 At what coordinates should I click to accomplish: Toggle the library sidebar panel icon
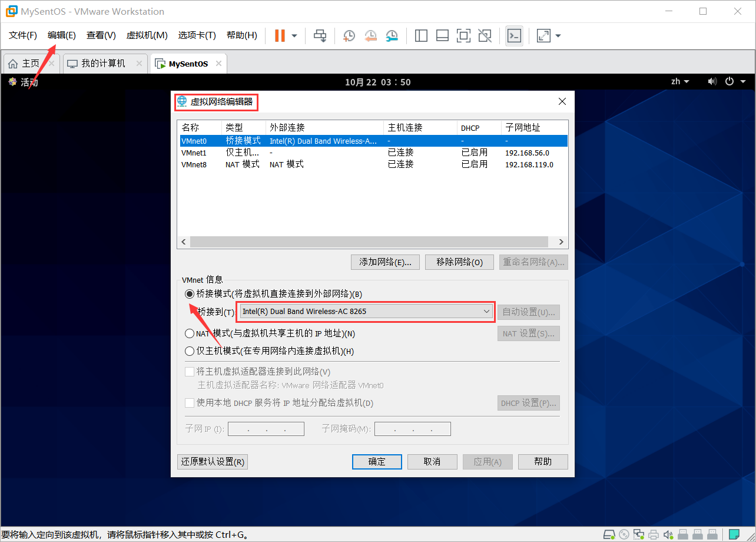coord(421,36)
